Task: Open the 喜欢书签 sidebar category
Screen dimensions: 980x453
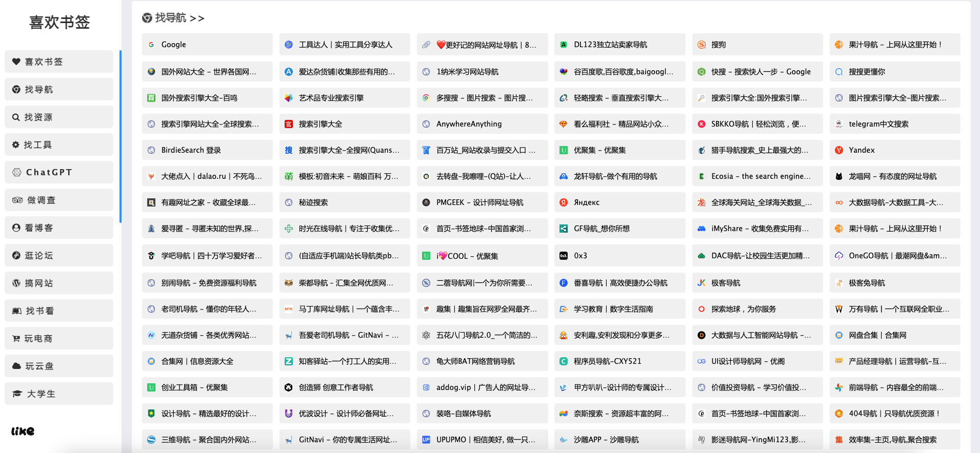Action: click(59, 61)
